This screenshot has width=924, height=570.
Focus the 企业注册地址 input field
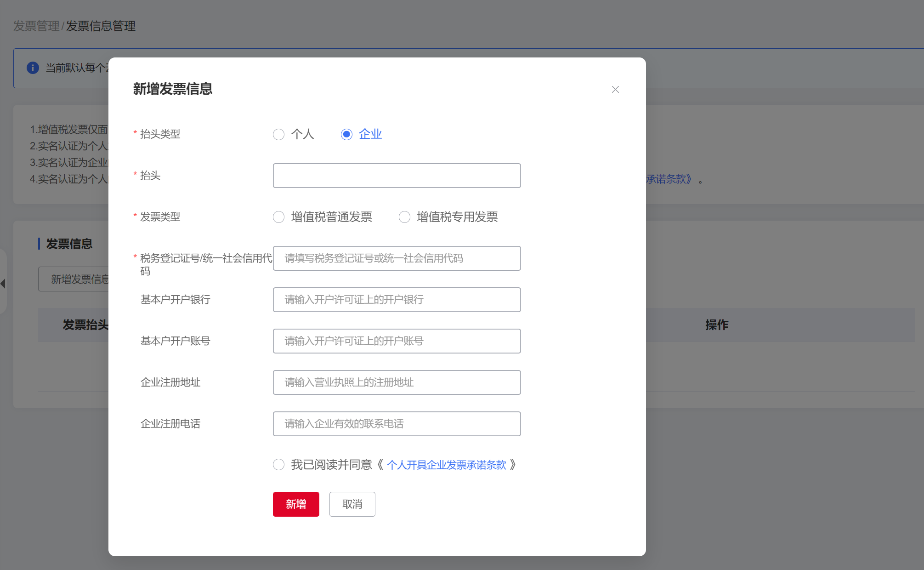pyautogui.click(x=397, y=382)
